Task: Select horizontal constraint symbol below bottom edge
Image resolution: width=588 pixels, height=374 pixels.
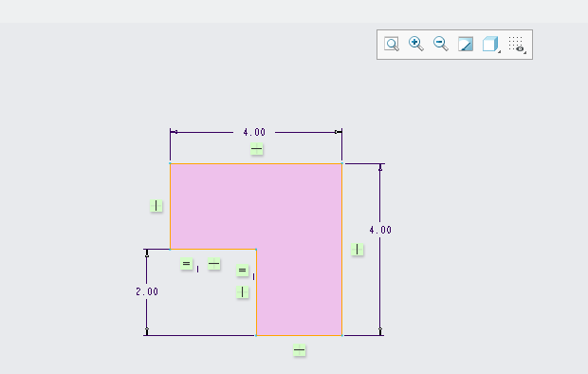Action: 300,350
